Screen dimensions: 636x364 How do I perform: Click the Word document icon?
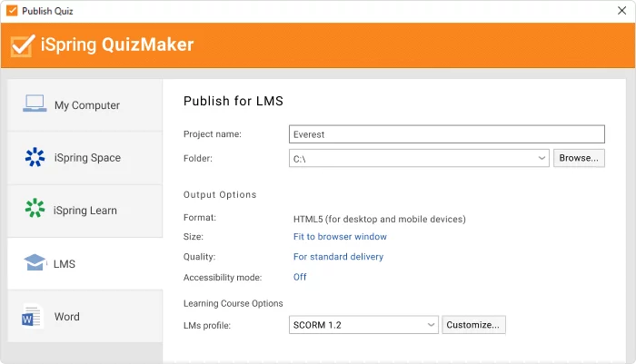tap(34, 317)
